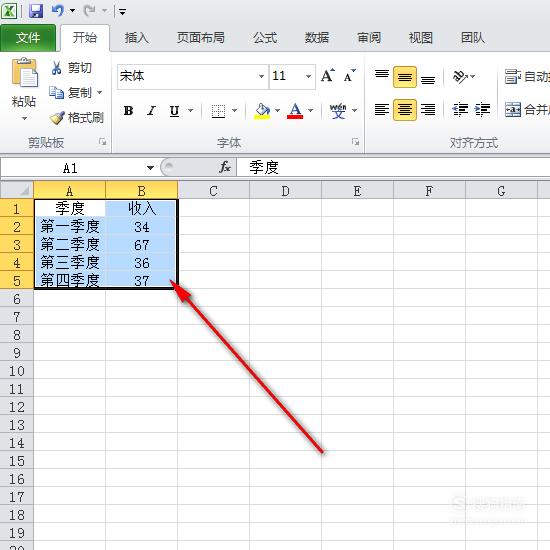Viewport: 550px width, 550px height.
Task: Click the formula bar showing 季度
Action: tap(393, 167)
